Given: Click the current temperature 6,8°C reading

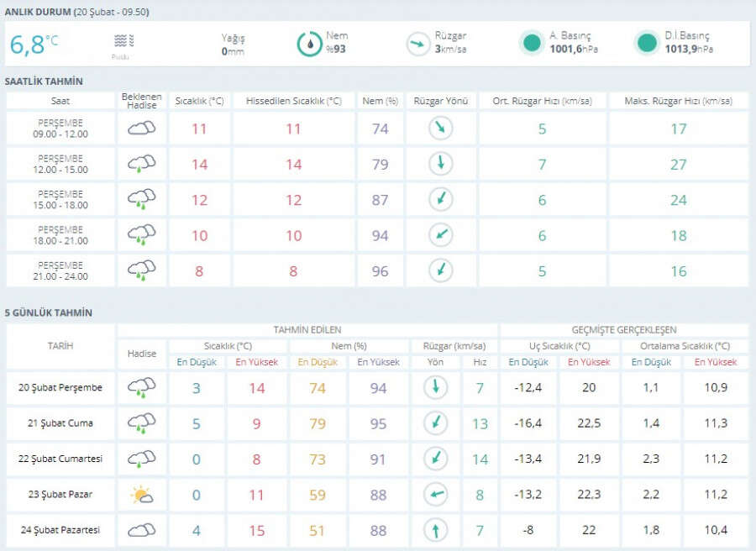Looking at the screenshot, I should [x=34, y=44].
